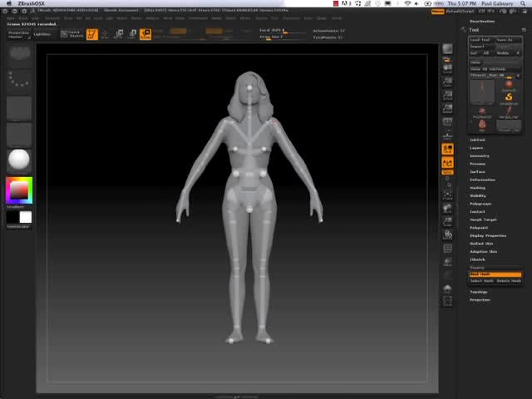Image resolution: width=532 pixels, height=399 pixels.
Task: Click the female figure's head in viewport
Action: 249,90
